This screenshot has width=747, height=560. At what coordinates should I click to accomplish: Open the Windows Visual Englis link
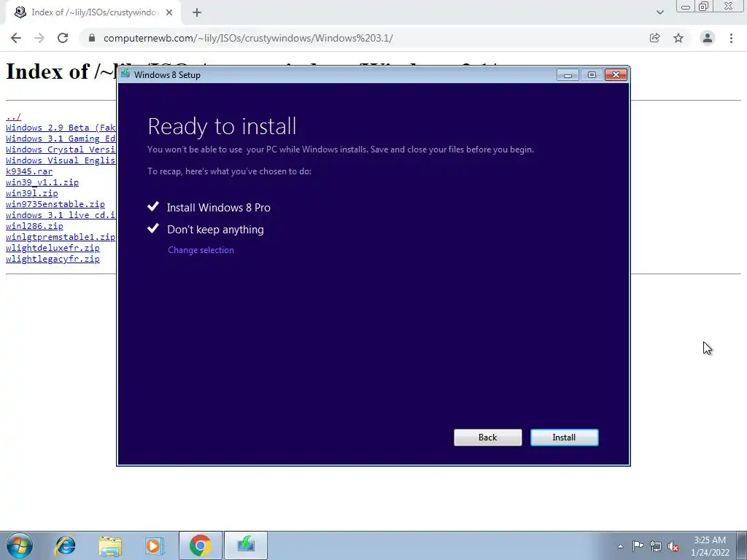[61, 160]
